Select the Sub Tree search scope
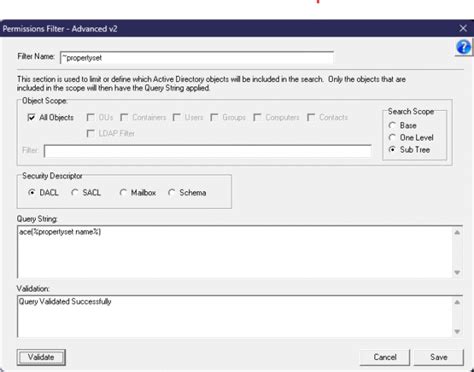This screenshot has width=474, height=372. 392,150
